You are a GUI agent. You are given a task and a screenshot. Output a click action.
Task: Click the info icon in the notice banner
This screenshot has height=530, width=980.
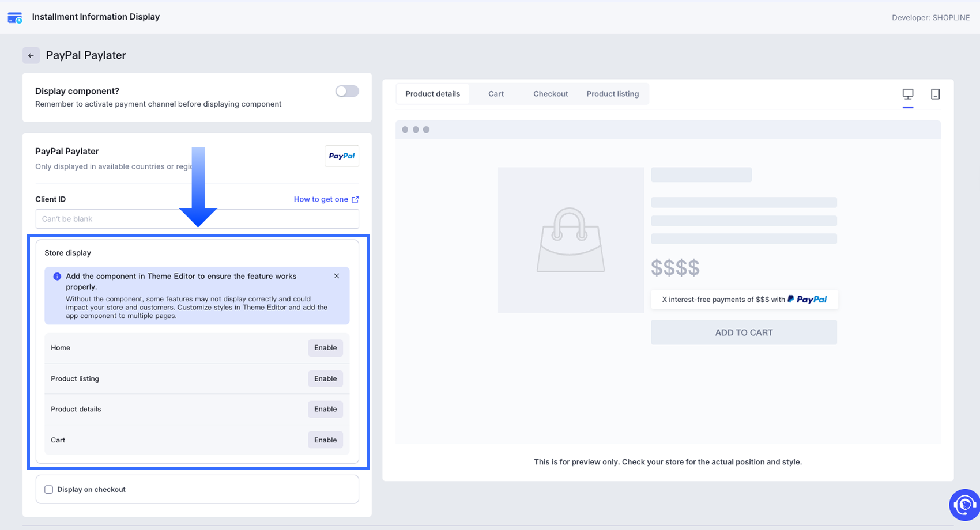[57, 277]
